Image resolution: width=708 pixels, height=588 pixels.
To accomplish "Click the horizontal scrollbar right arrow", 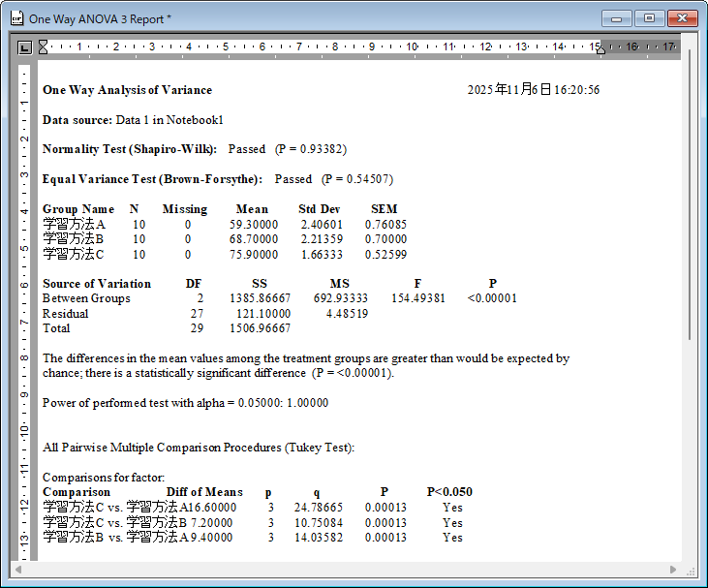I will pos(674,569).
